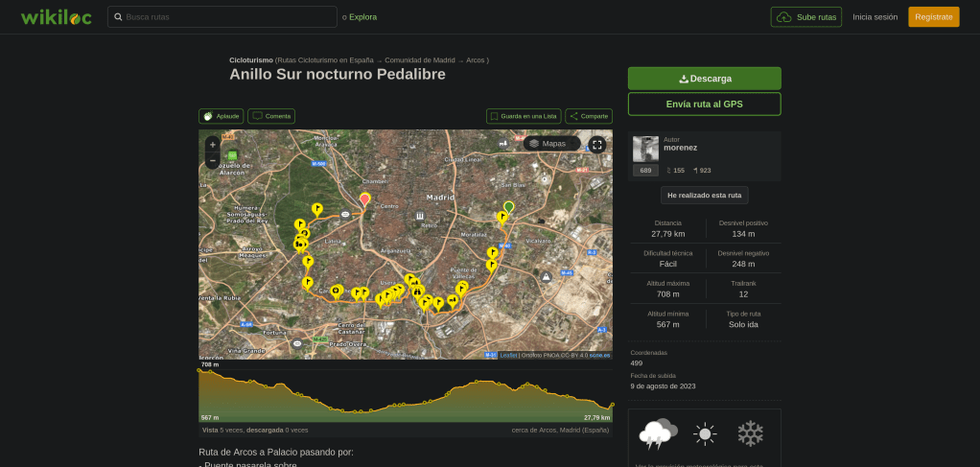Click the Aplaude clap button
980x467 pixels.
point(222,116)
